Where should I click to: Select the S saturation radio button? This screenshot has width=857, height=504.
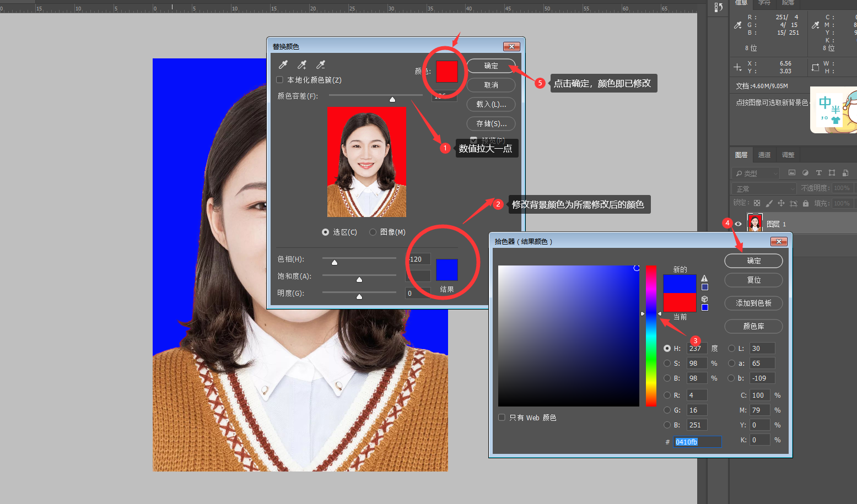667,363
